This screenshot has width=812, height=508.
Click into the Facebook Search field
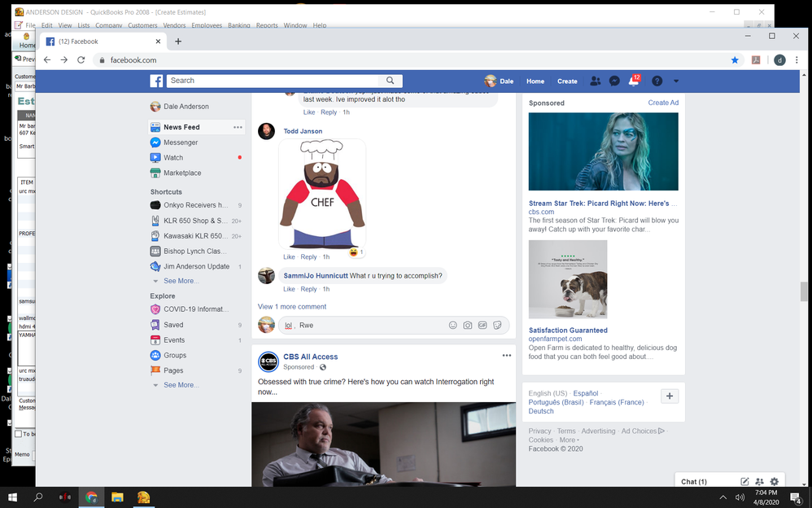tap(273, 81)
